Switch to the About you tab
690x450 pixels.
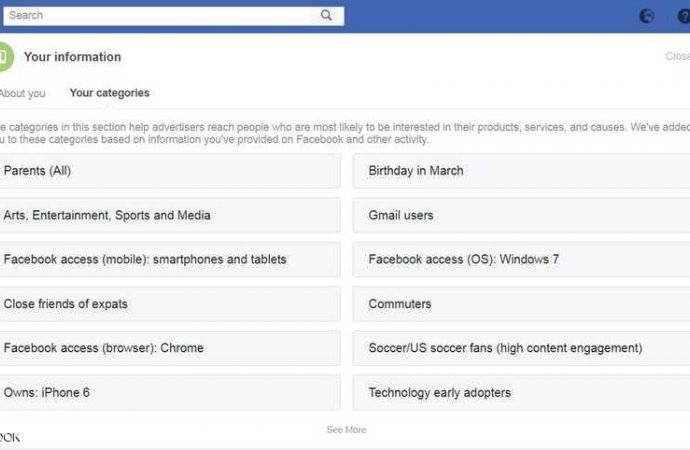pyautogui.click(x=23, y=93)
